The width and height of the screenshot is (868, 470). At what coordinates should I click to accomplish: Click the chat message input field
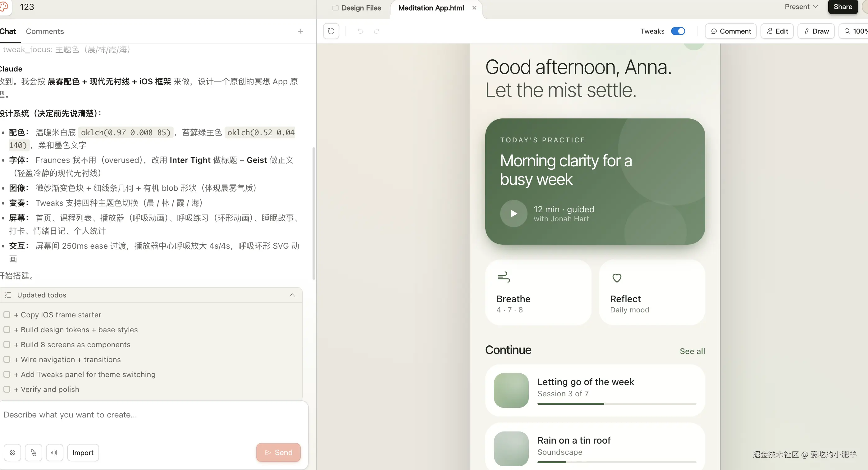click(152, 415)
